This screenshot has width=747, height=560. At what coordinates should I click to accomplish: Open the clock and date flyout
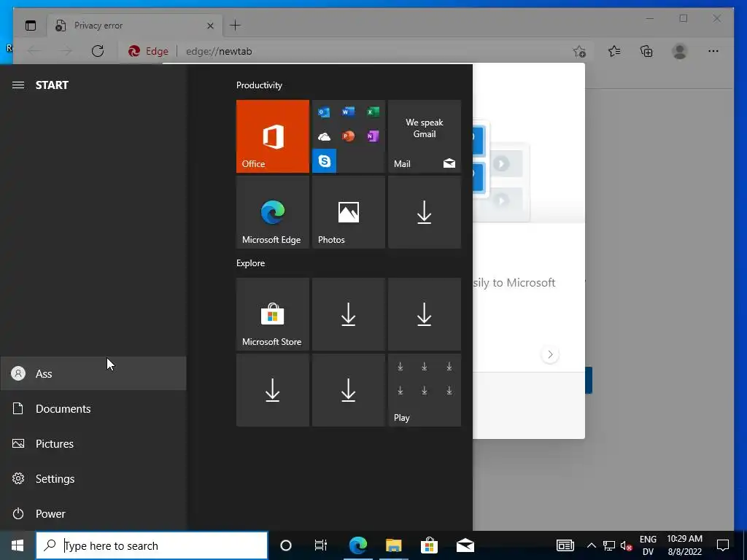[x=684, y=545]
